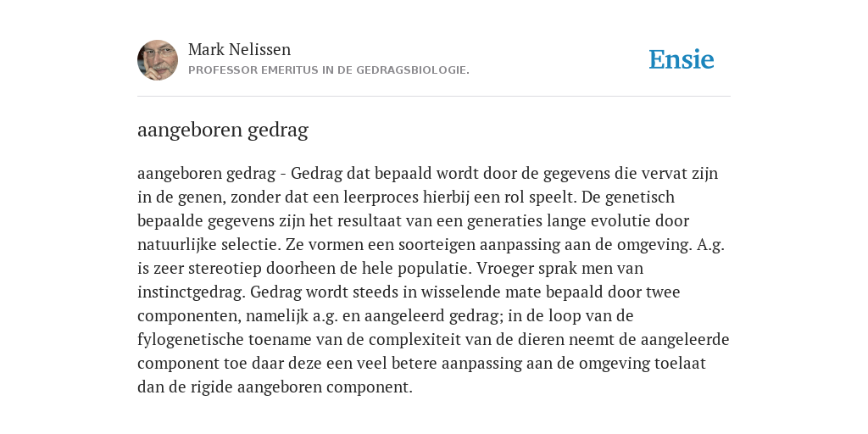Select the 'Professor emeritus in de gedragsbiologie' subtitle
This screenshot has height=434, width=868.
point(328,70)
